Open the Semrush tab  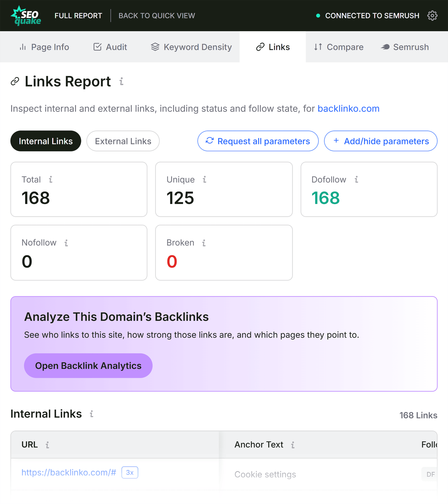tap(405, 47)
